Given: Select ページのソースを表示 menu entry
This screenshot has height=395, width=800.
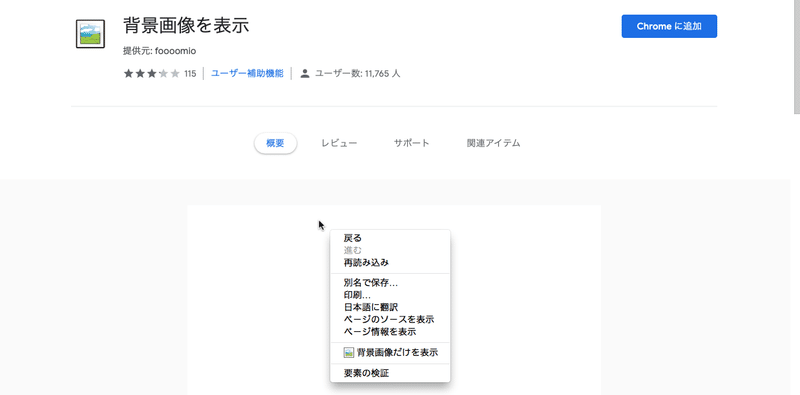Looking at the screenshot, I should click(x=390, y=319).
